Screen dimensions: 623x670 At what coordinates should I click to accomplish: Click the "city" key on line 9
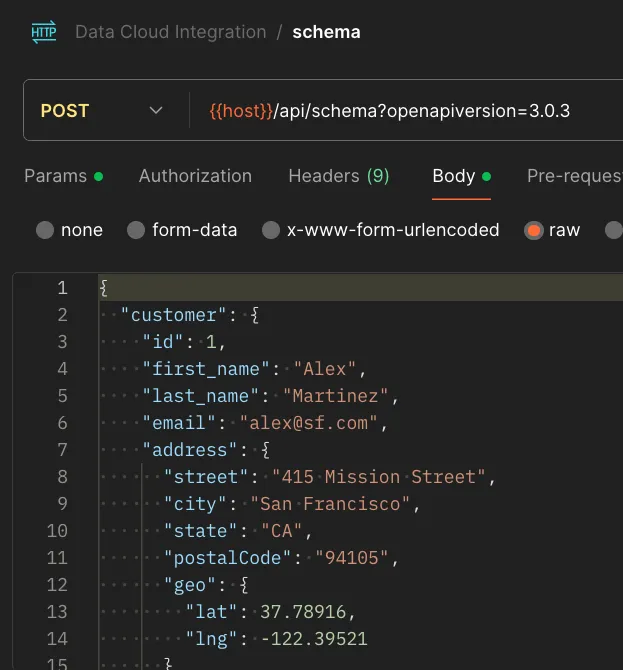coord(195,504)
